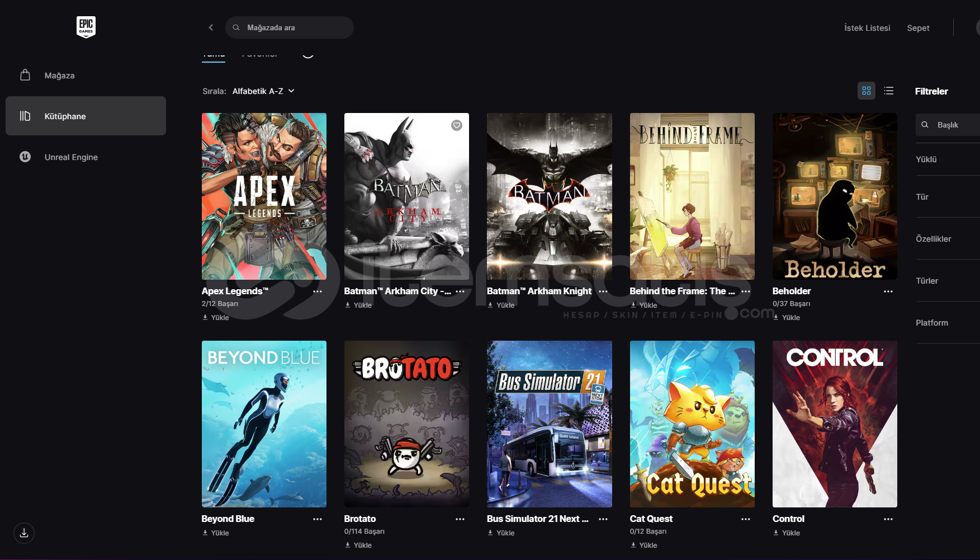Select Kütüphane in the sidebar
Image resolution: width=980 pixels, height=560 pixels.
(86, 116)
